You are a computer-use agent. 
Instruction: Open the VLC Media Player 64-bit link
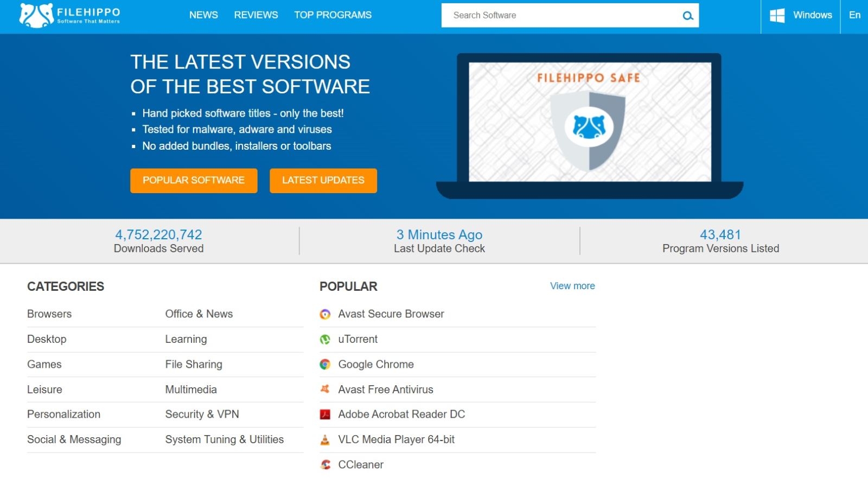coord(397,439)
